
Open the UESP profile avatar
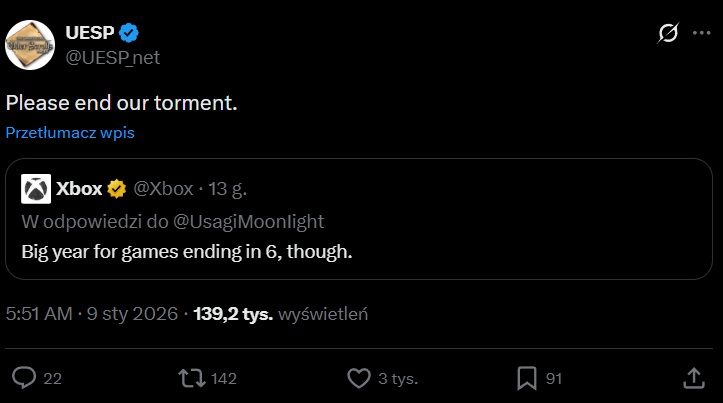point(30,45)
